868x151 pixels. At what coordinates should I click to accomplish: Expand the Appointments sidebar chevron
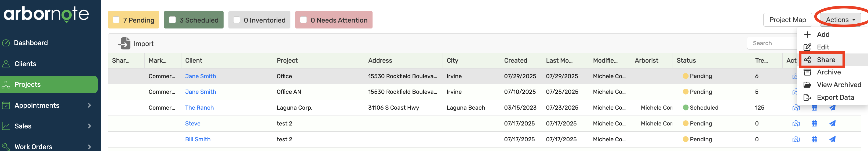point(89,106)
